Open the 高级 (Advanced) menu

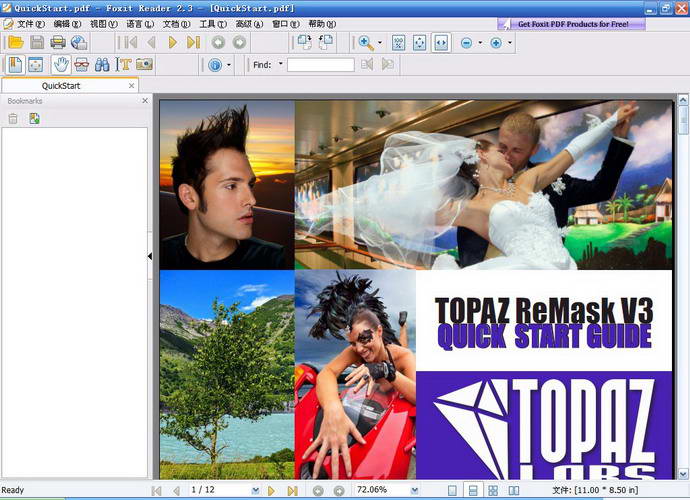tap(250, 24)
